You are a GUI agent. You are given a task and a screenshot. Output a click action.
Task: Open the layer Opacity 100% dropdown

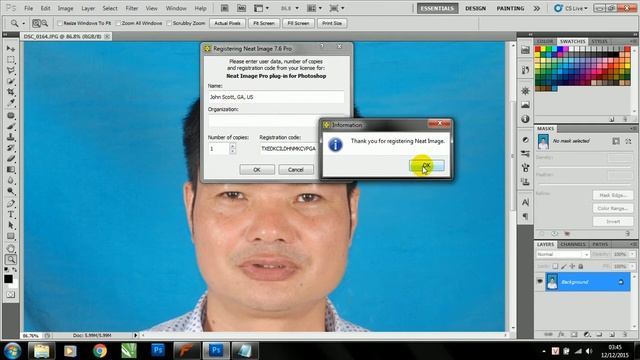pos(632,254)
